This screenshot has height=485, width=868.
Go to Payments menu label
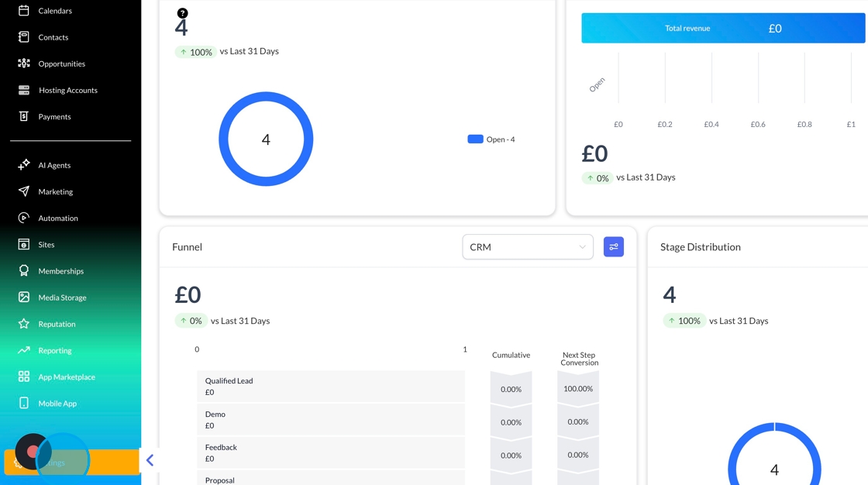click(54, 116)
